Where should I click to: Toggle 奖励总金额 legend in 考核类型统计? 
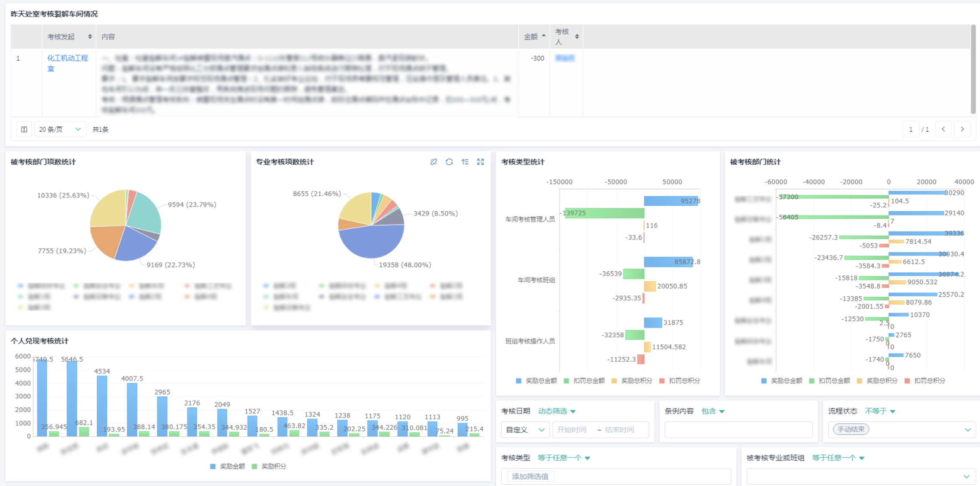[536, 381]
